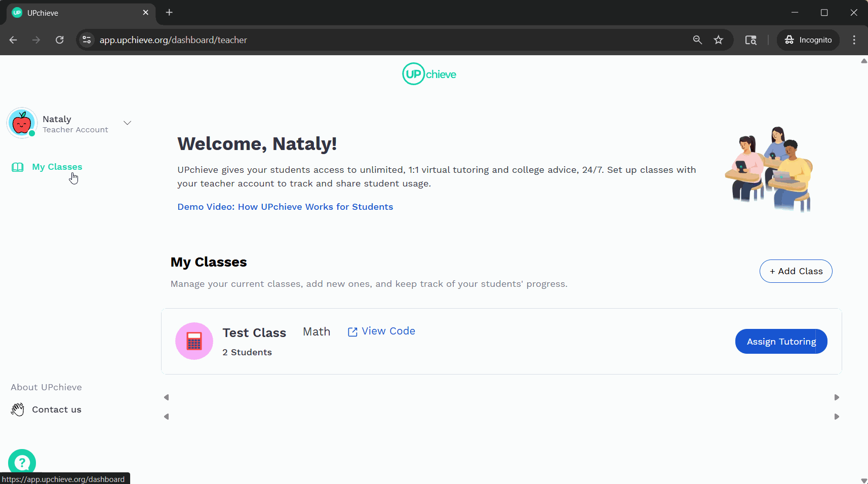Click the "Welcome, Nataly!" heading
The width and height of the screenshot is (868, 484).
coord(257,144)
